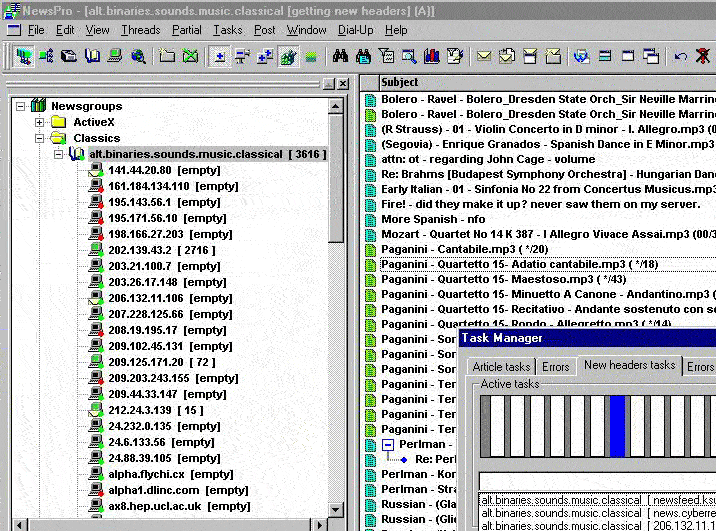The height and width of the screenshot is (531, 716).
Task: Switch to the Article tasks tab
Action: pos(502,366)
